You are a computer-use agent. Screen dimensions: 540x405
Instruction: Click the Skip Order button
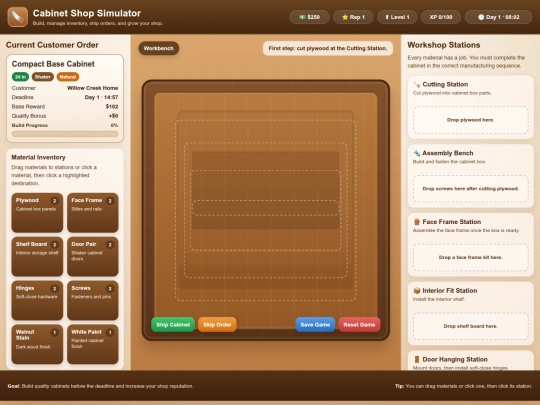click(x=217, y=325)
